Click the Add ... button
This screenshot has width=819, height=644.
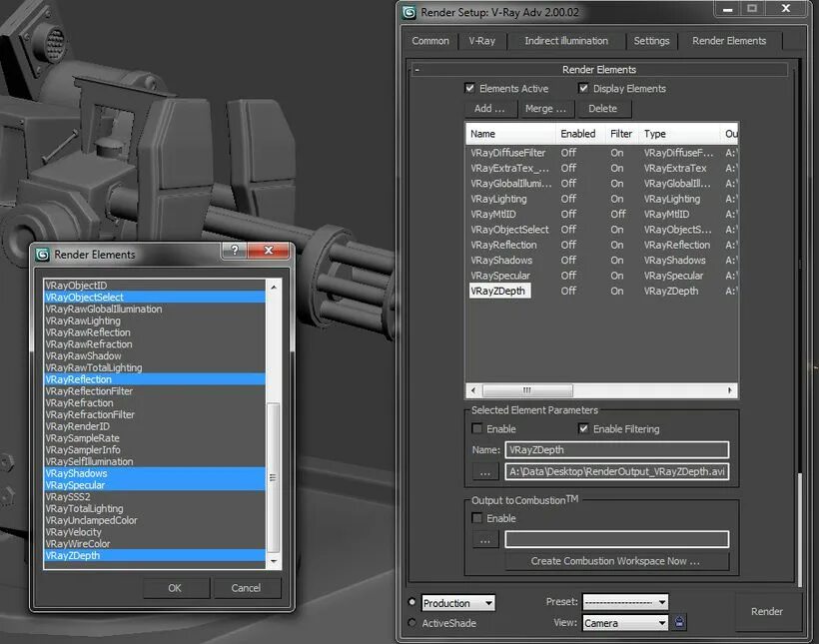point(489,109)
